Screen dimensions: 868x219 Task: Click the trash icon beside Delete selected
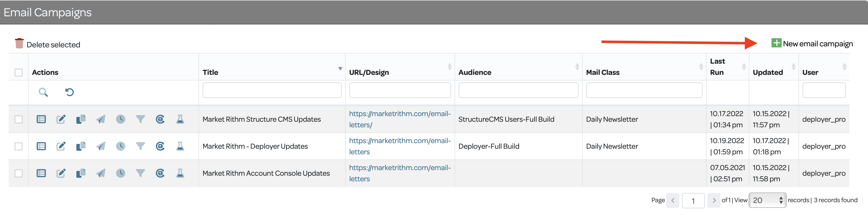pyautogui.click(x=19, y=43)
